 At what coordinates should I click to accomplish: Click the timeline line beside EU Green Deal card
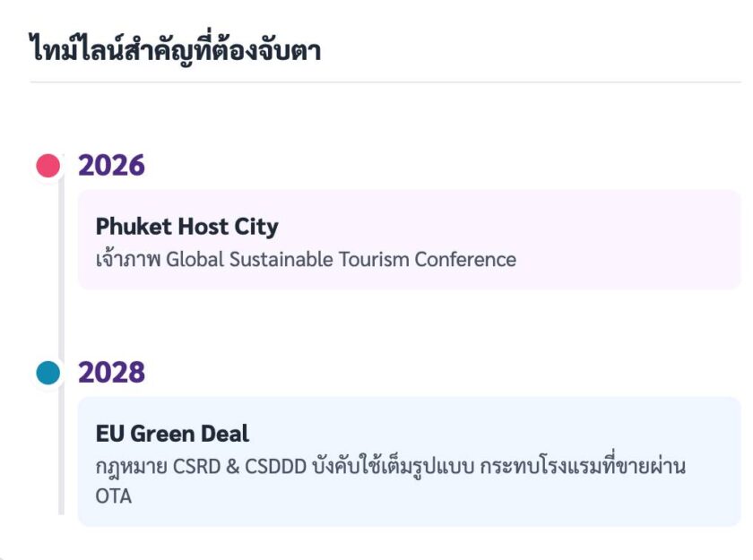coord(61,457)
